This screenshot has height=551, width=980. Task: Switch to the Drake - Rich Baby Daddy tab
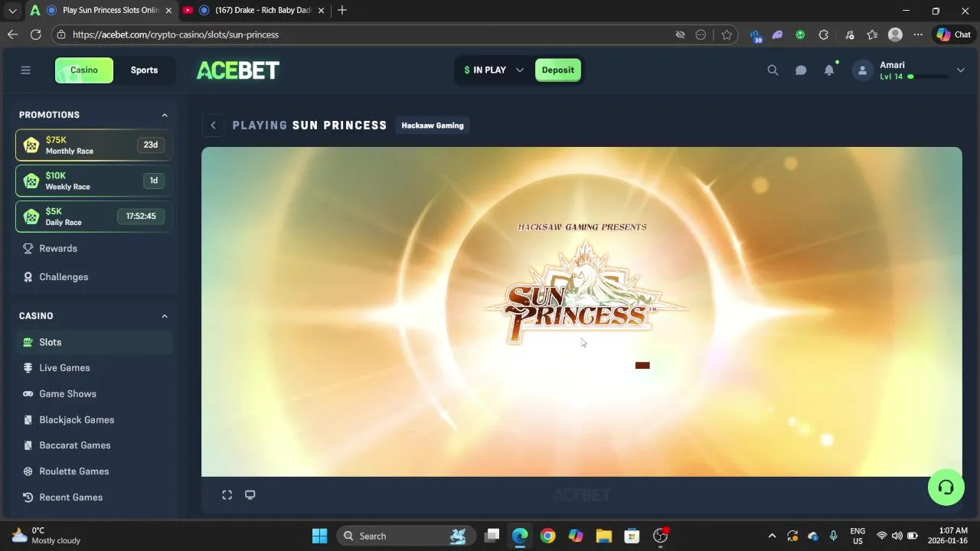[255, 11]
